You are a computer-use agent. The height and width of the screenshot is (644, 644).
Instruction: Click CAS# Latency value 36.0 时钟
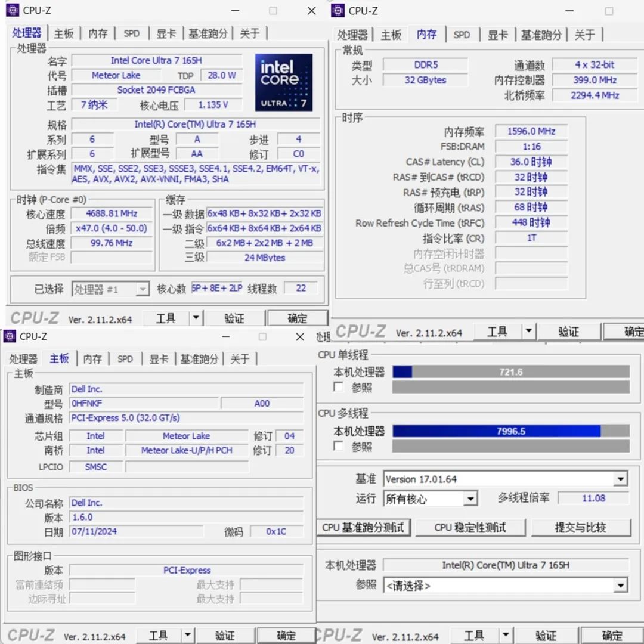(x=531, y=162)
